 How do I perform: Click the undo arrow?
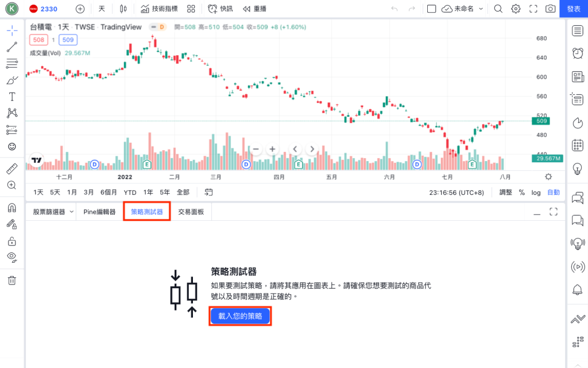pyautogui.click(x=394, y=9)
